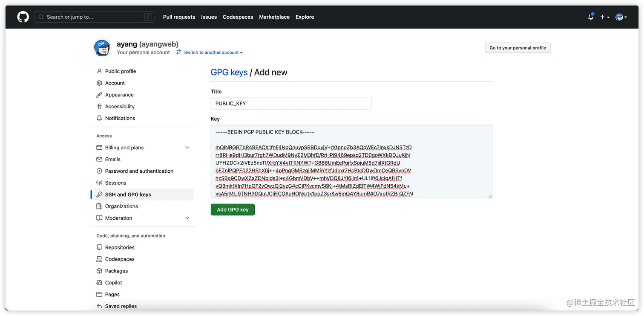This screenshot has width=644, height=316.
Task: Open Explore in top navigation
Action: pyautogui.click(x=305, y=17)
